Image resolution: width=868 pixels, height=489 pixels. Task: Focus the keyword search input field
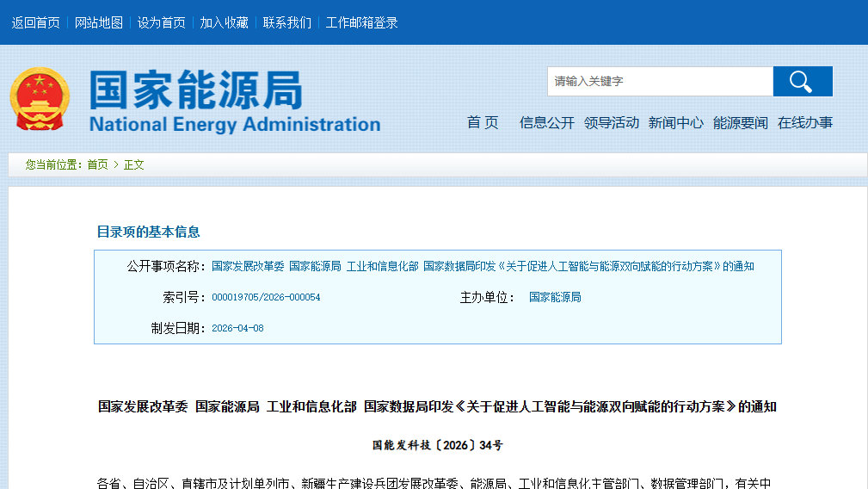point(660,82)
